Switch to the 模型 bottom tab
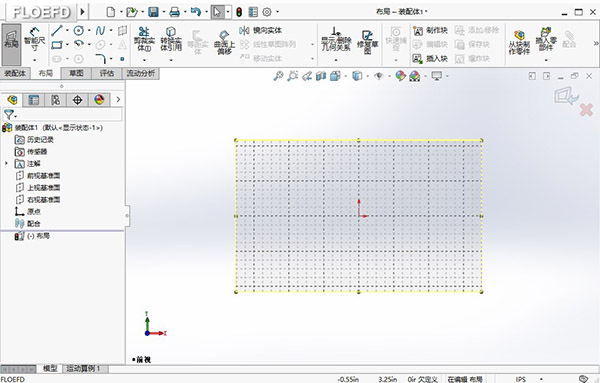 tap(50, 368)
